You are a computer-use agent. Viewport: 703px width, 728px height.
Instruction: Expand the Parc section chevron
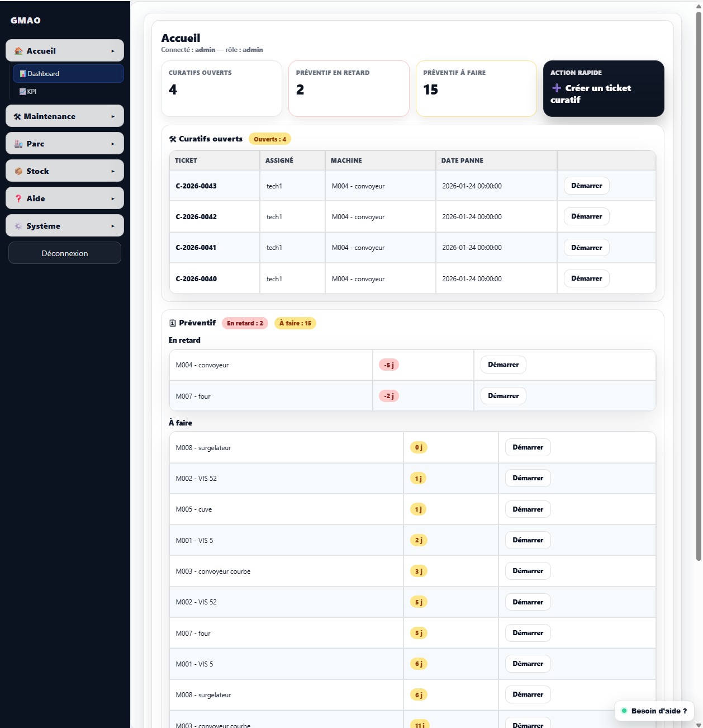(x=113, y=144)
